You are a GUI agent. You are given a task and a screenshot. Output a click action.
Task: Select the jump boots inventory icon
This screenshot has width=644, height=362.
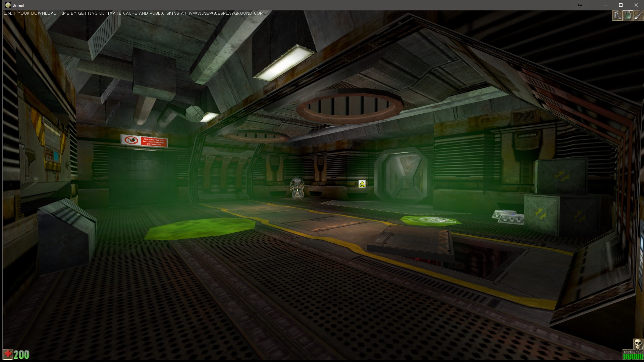coord(617,16)
